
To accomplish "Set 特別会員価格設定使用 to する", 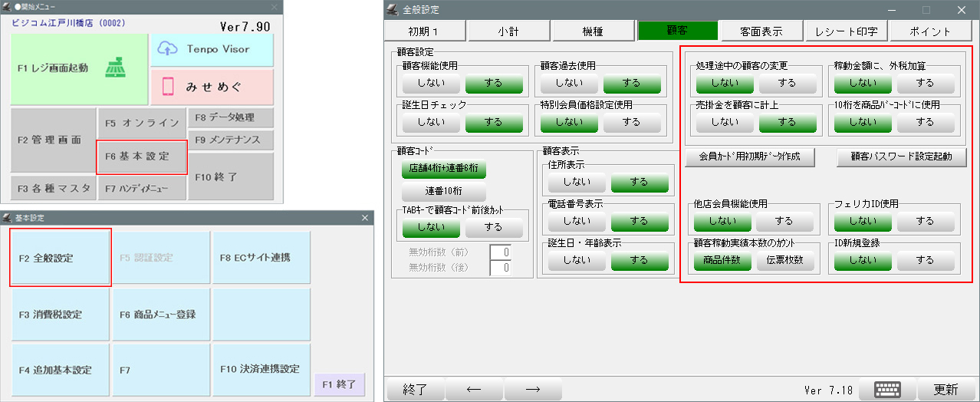I will (631, 121).
